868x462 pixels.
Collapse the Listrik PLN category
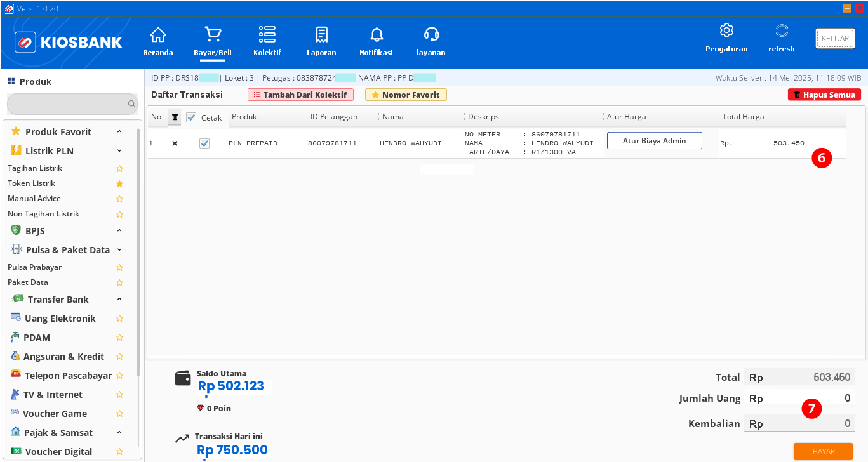(119, 151)
